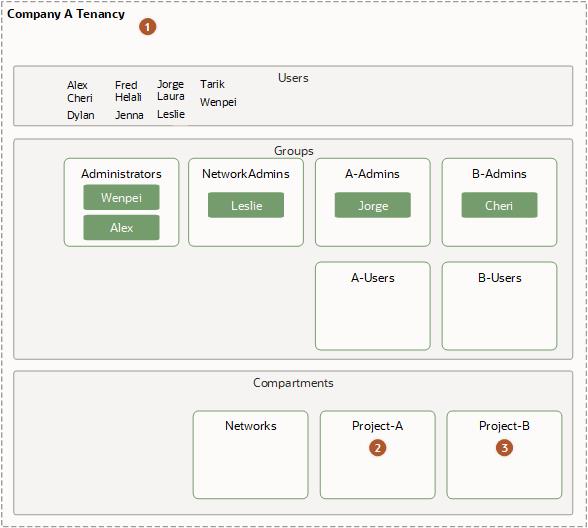Click the Project-B compartment label
The width and height of the screenshot is (588, 528).
[x=504, y=426]
